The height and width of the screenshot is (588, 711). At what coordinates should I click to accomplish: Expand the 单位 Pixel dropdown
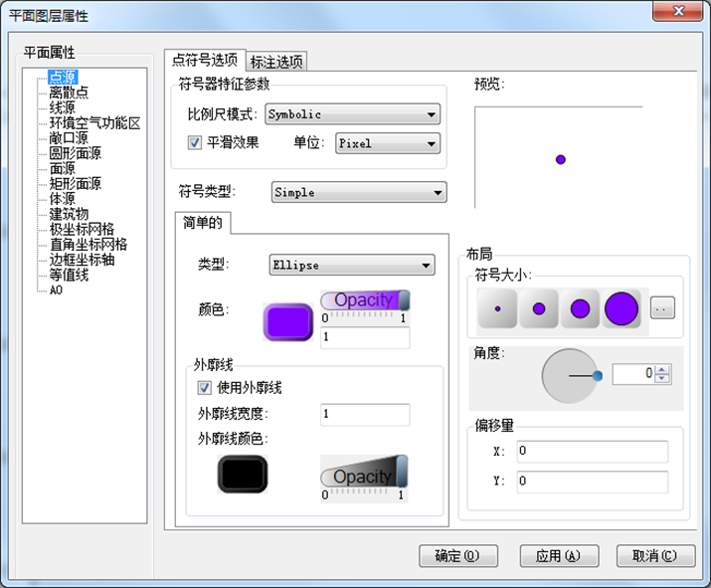click(x=387, y=144)
